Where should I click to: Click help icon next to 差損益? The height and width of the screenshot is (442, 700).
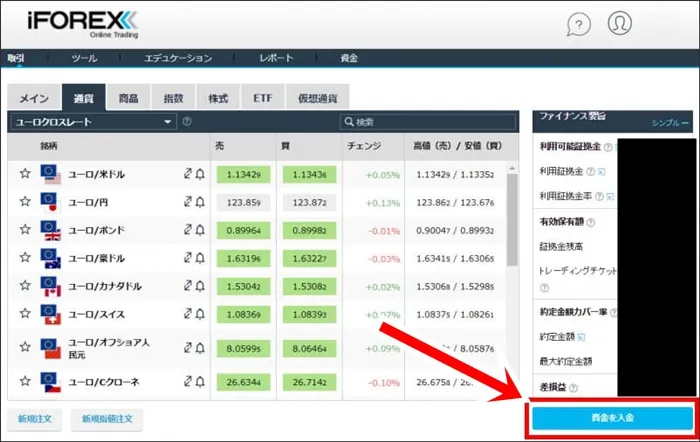(573, 388)
